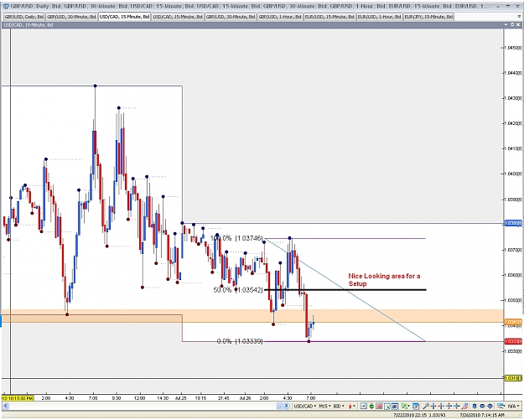Click the 0.0% (1.03339) Fibonacci label
This screenshot has height=420, width=524.
coord(240,341)
